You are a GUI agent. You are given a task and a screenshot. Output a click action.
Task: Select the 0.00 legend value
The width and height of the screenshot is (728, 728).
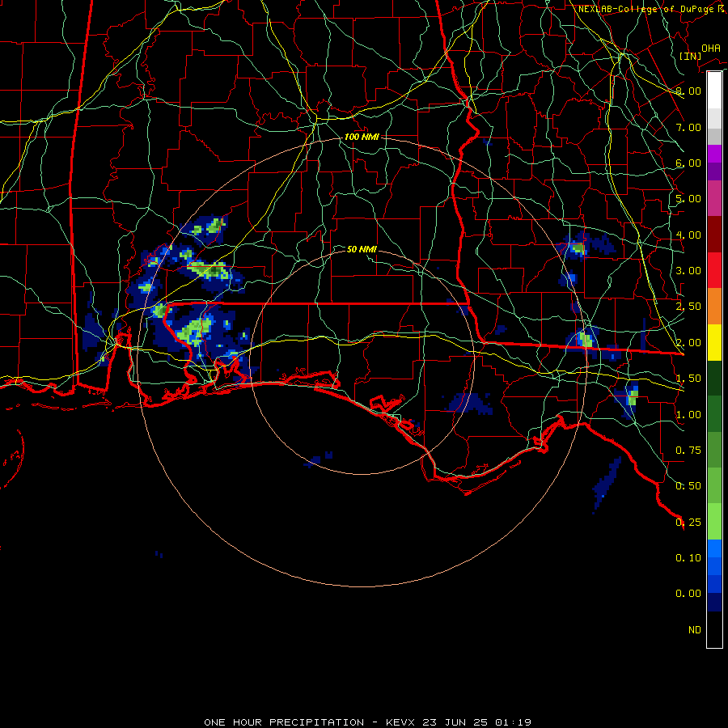pyautogui.click(x=688, y=594)
